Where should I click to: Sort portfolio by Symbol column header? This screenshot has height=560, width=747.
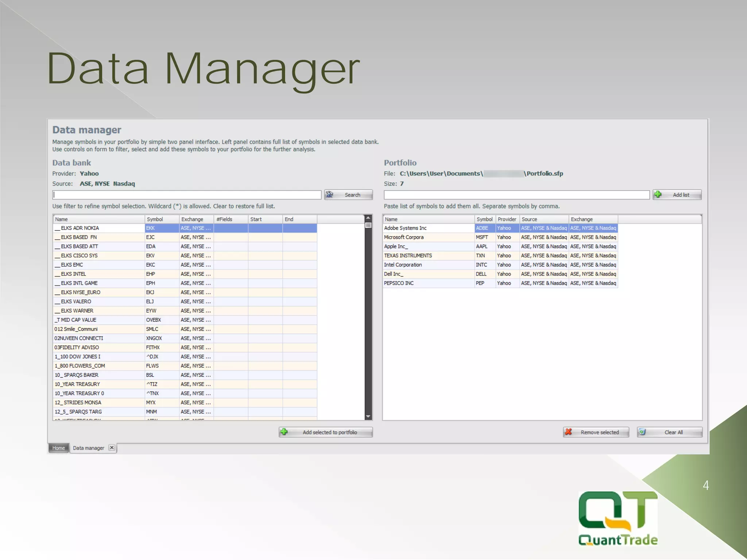(x=485, y=219)
